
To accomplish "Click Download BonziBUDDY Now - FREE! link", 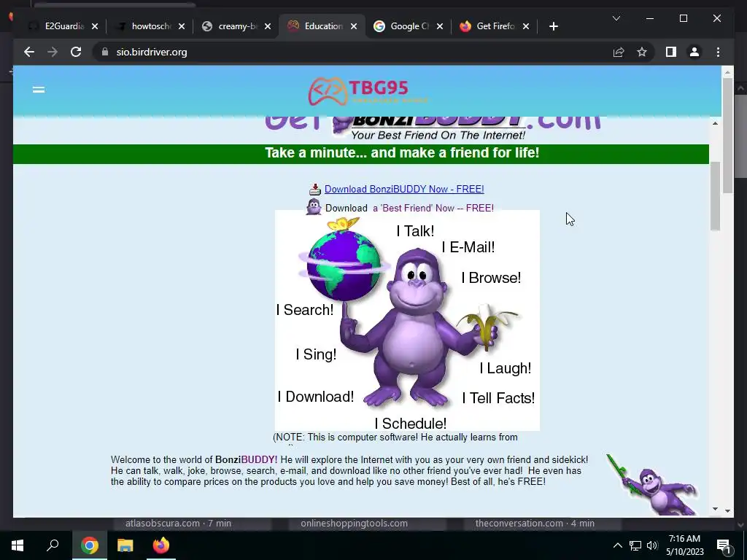I will (404, 189).
